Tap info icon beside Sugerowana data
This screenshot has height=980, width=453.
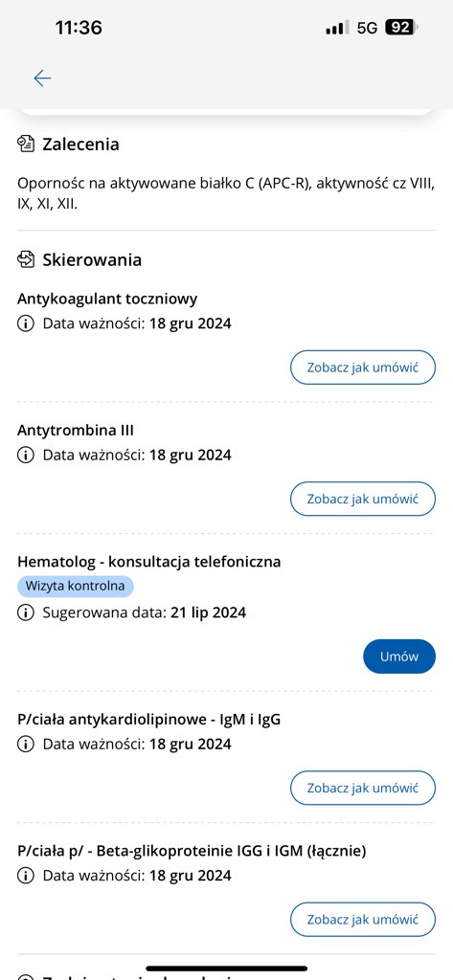pyautogui.click(x=25, y=612)
